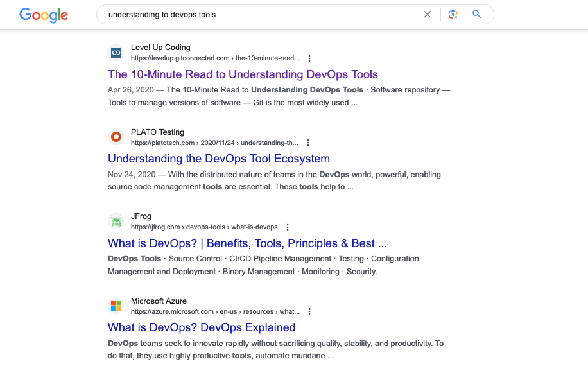This screenshot has width=588, height=375.
Task: Open Google Lens image search
Action: (x=453, y=15)
